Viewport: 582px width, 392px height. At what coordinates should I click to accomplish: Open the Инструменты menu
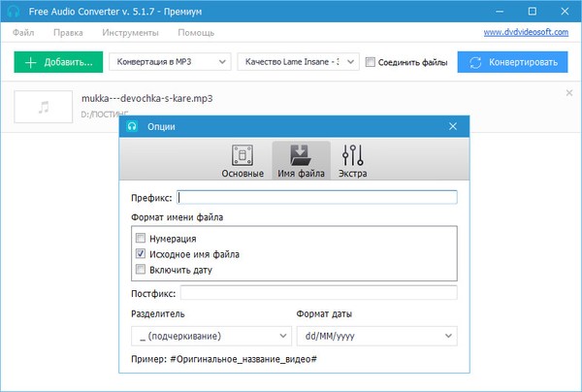pos(130,33)
